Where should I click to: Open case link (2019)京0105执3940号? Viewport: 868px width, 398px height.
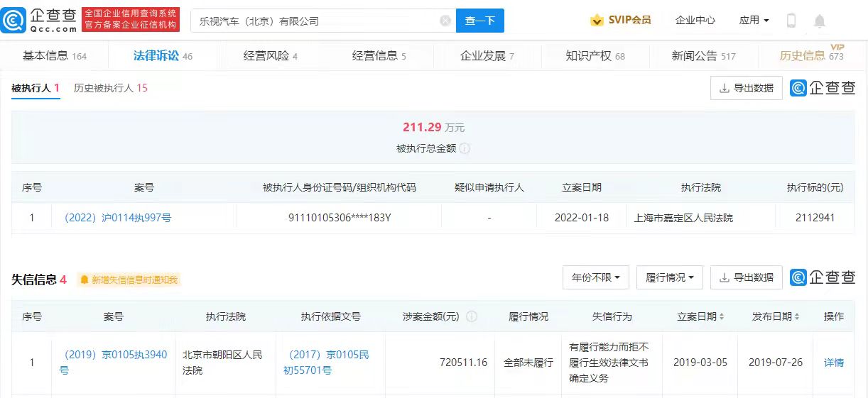tap(114, 363)
